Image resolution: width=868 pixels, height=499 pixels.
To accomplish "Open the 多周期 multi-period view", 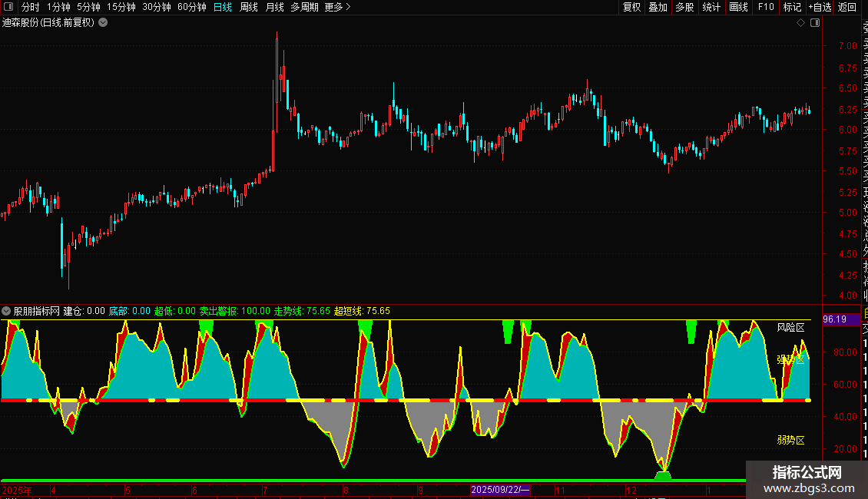I will coord(304,7).
